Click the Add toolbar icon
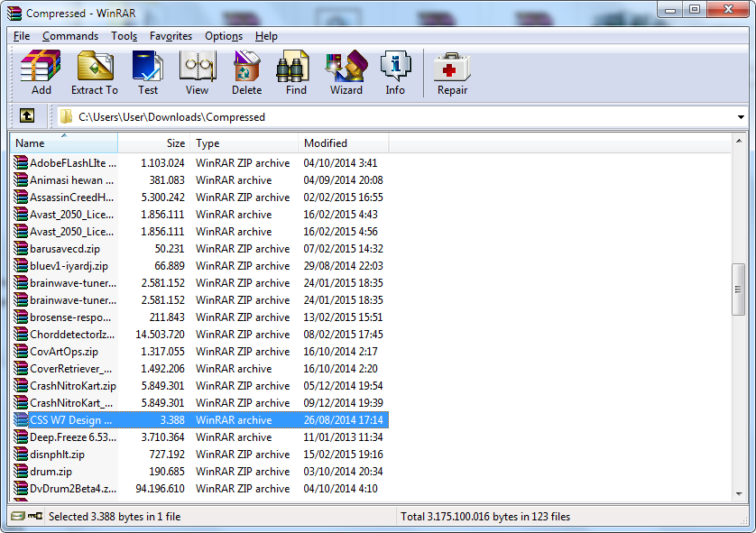The image size is (756, 533). pyautogui.click(x=41, y=72)
